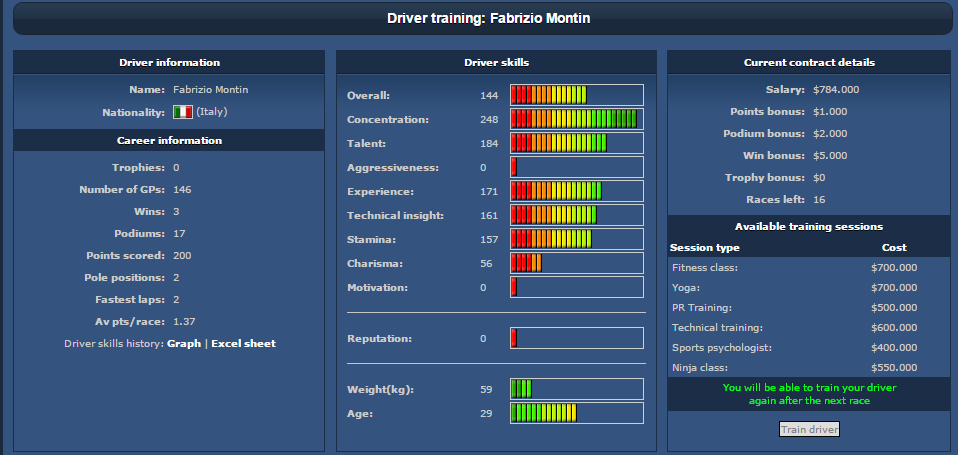The image size is (958, 455).
Task: Open the driver skills history Graph link
Action: click(x=184, y=344)
